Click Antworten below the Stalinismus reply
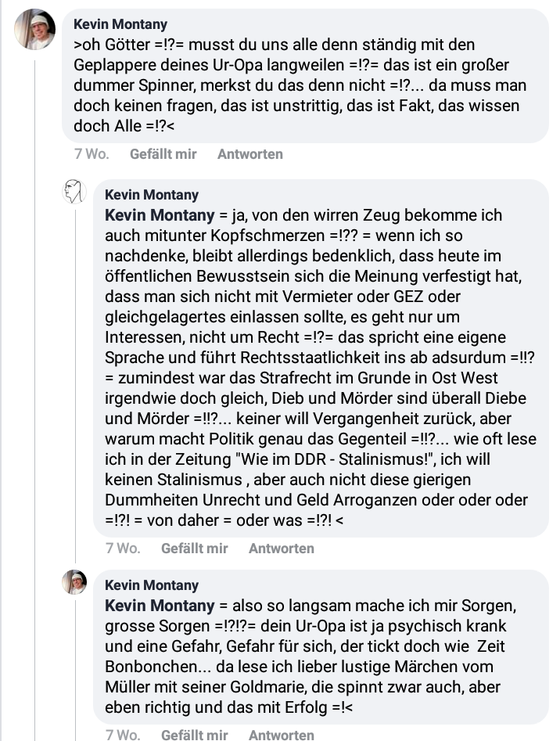 [x=281, y=549]
